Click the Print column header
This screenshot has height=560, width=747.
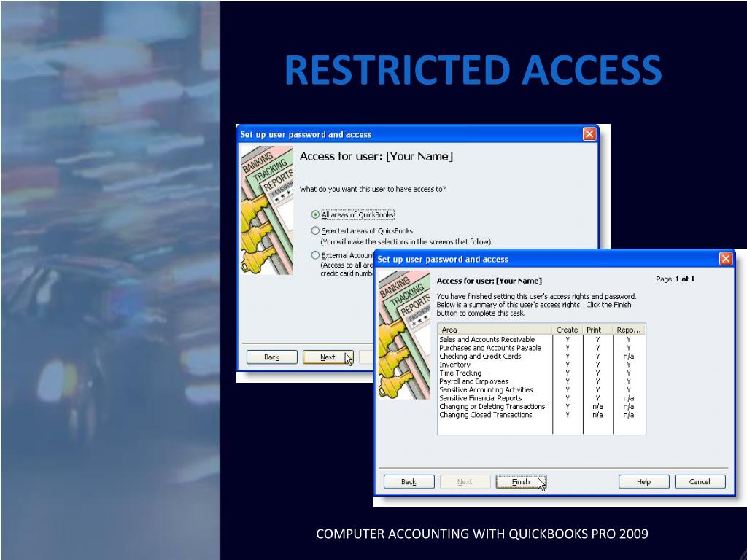(598, 330)
